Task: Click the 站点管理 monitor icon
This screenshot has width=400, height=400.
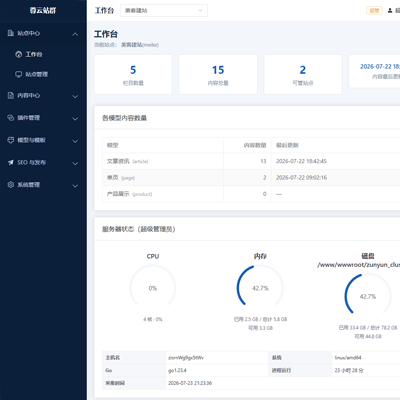Action: 19,74
